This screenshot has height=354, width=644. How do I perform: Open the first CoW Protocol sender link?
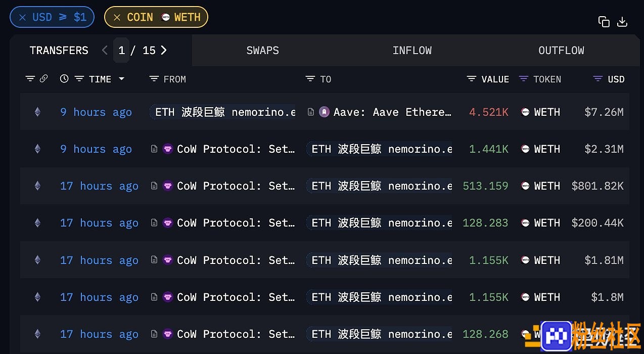point(236,149)
